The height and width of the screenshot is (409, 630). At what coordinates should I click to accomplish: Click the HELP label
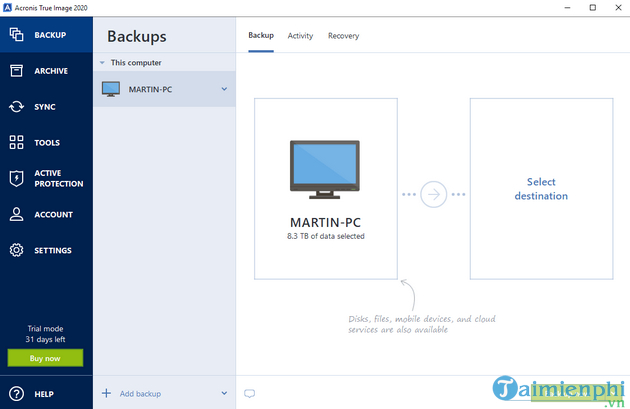44,394
